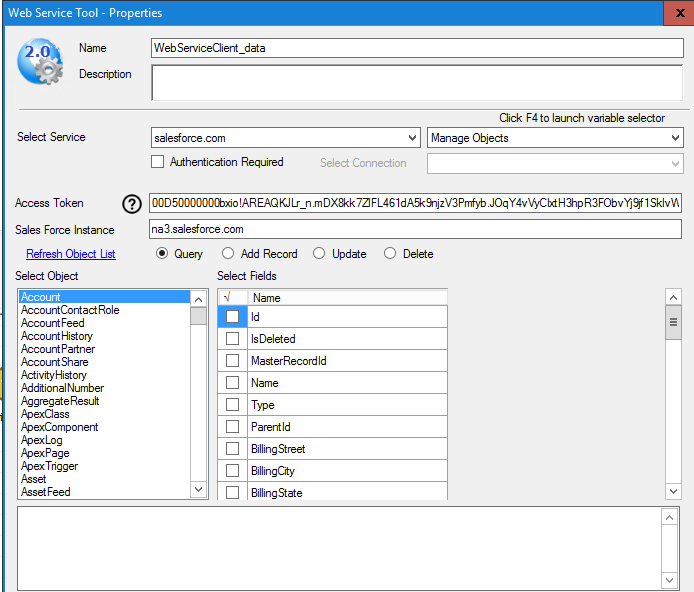Check the Id field checkbox
The image size is (694, 592).
pos(232,317)
